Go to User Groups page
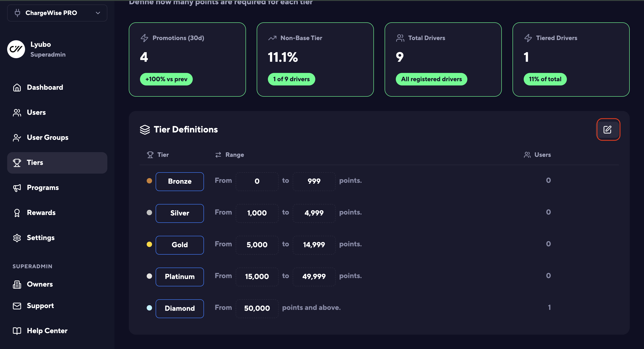 47,137
